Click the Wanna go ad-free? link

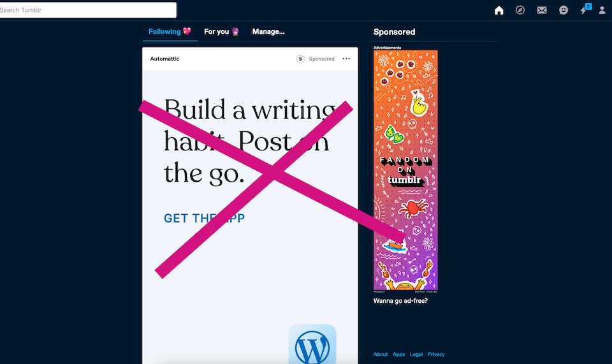(400, 301)
